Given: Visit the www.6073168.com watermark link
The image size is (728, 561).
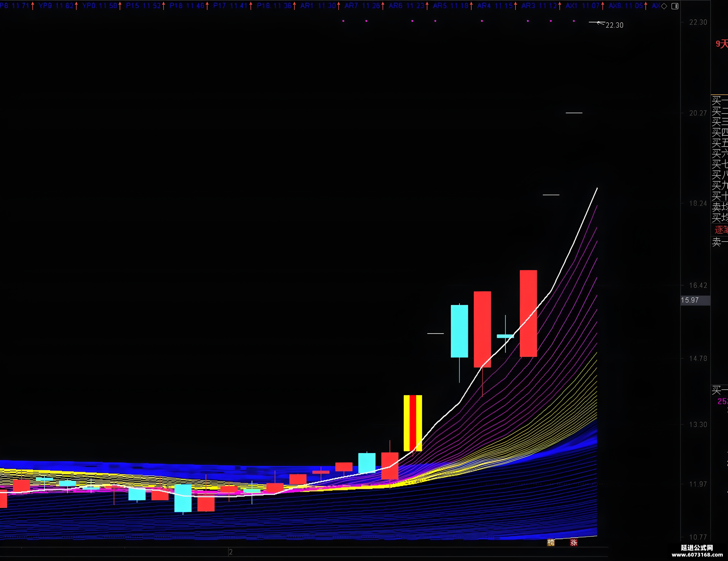Looking at the screenshot, I should tap(697, 555).
